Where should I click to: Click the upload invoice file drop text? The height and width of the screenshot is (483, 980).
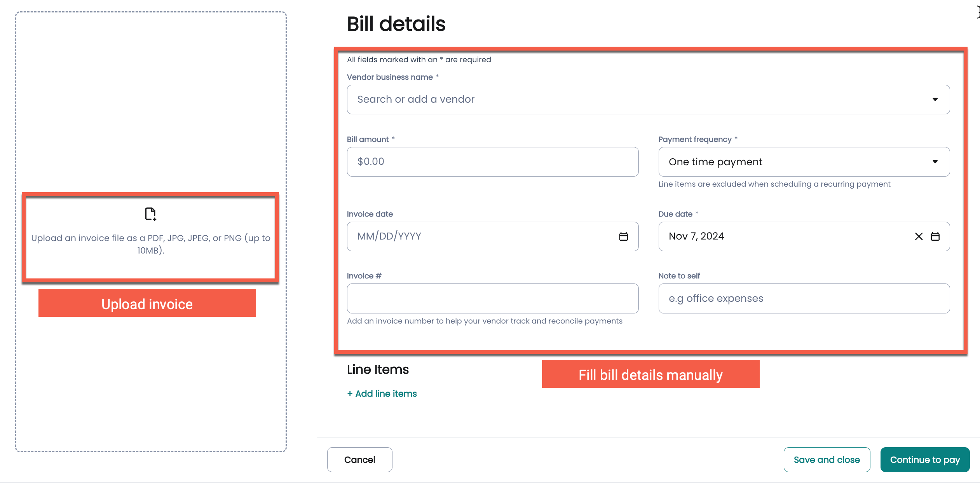tap(151, 244)
